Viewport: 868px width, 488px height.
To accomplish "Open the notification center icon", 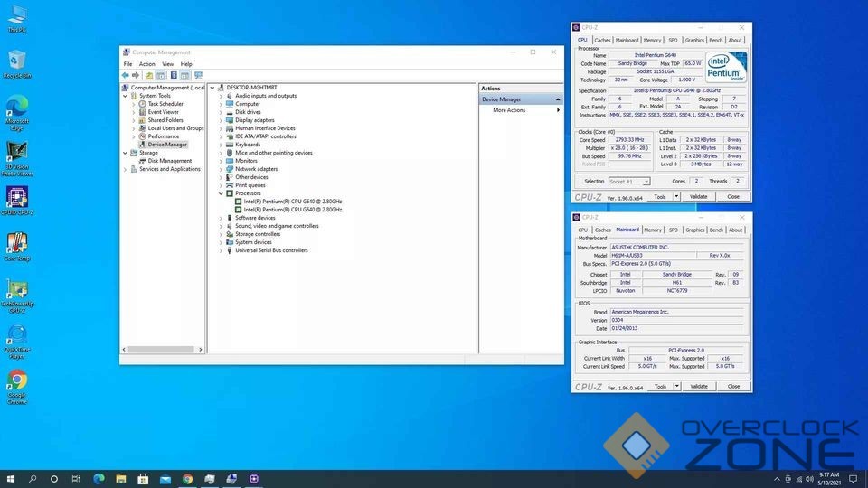I will (853, 479).
